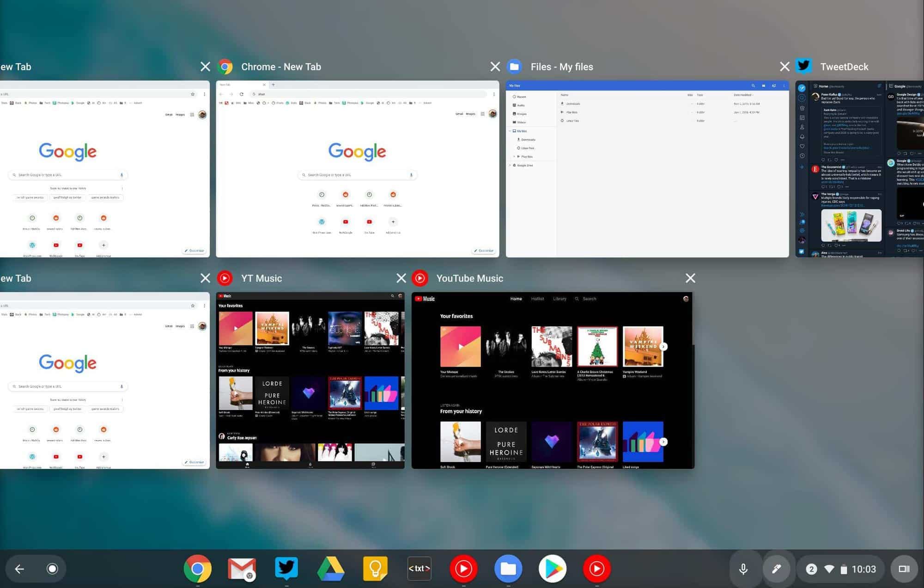The height and width of the screenshot is (588, 924).
Task: Click the Twitter bird icon beside TweetDeck title
Action: point(804,67)
